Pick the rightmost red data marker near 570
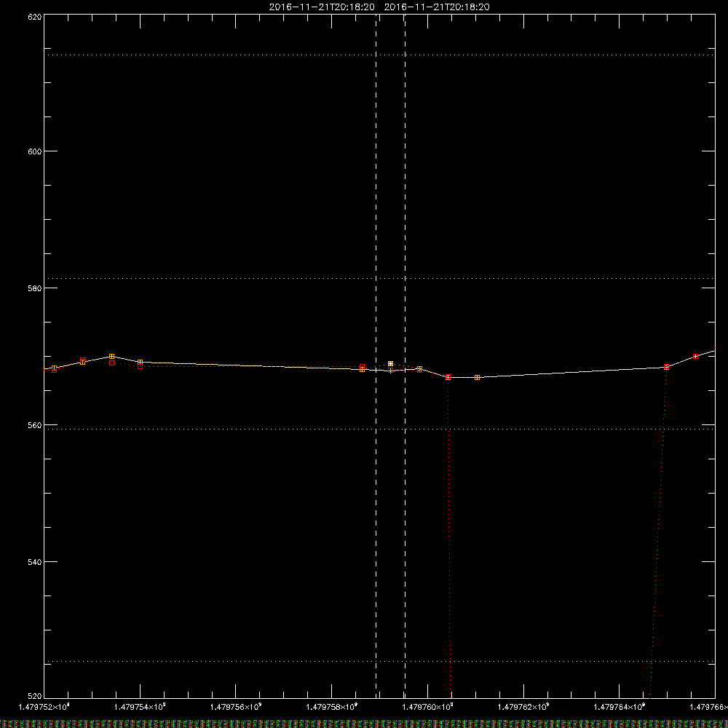 coord(695,357)
